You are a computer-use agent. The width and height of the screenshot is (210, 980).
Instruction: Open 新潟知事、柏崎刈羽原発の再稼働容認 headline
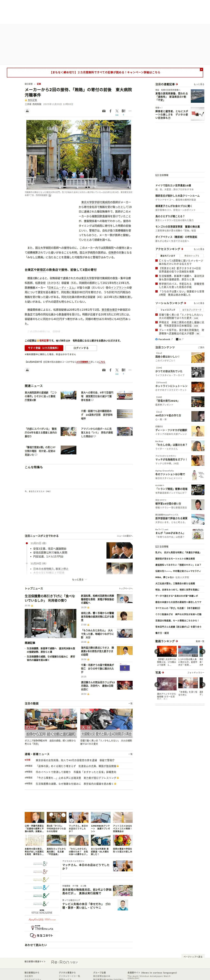pyautogui.click(x=98, y=599)
